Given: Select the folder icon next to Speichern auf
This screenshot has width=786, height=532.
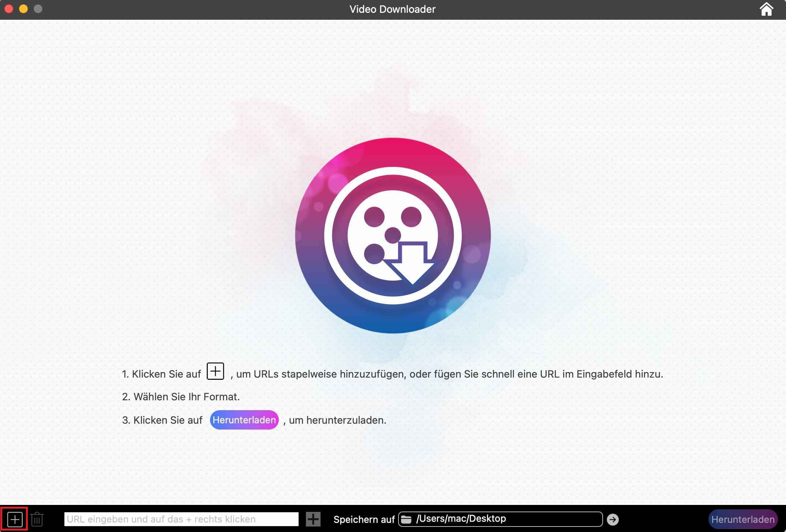Looking at the screenshot, I should (406, 518).
